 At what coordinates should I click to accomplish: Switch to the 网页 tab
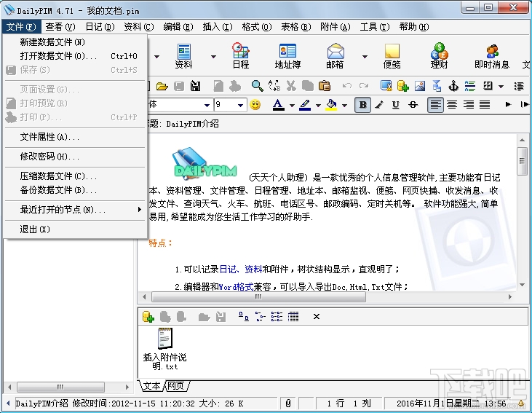click(177, 386)
